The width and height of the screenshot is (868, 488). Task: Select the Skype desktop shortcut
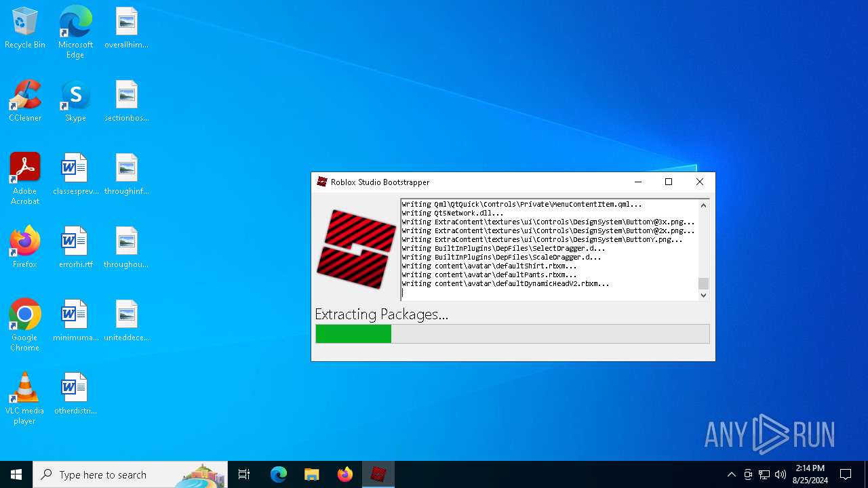coord(75,102)
